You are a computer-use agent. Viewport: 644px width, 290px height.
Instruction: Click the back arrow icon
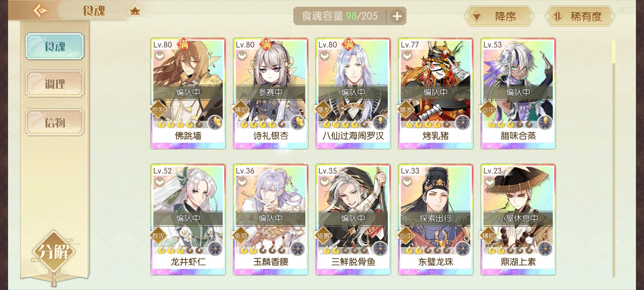point(40,11)
